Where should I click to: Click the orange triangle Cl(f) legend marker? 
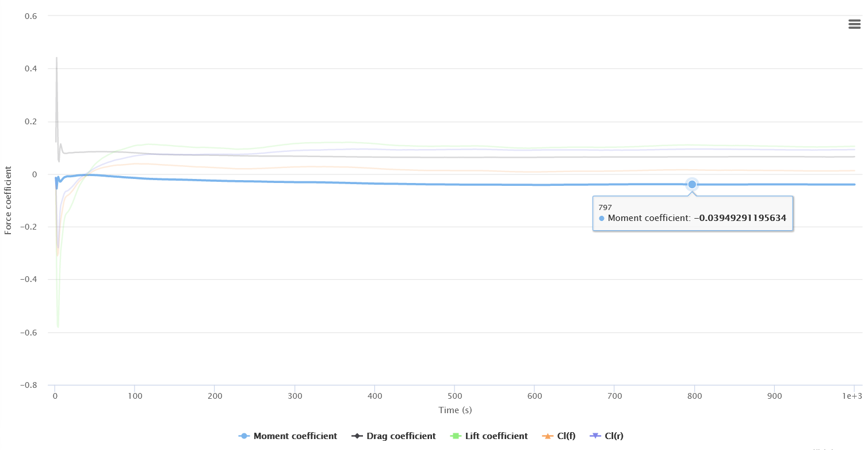[548, 436]
